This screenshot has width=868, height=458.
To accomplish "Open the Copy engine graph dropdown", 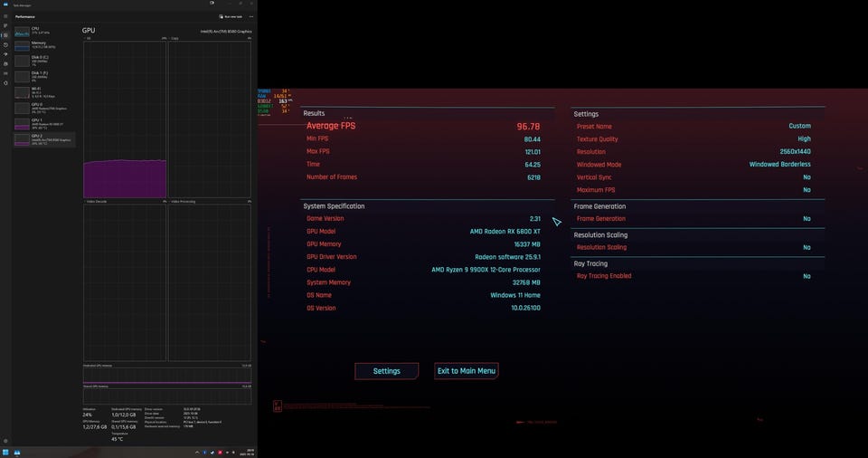I will (x=174, y=38).
